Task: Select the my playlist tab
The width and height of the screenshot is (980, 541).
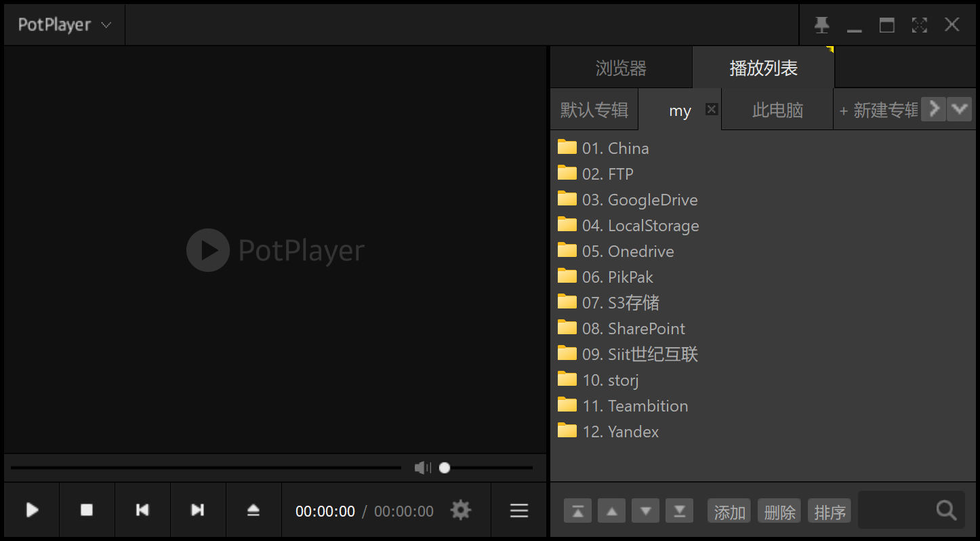Action: [680, 111]
